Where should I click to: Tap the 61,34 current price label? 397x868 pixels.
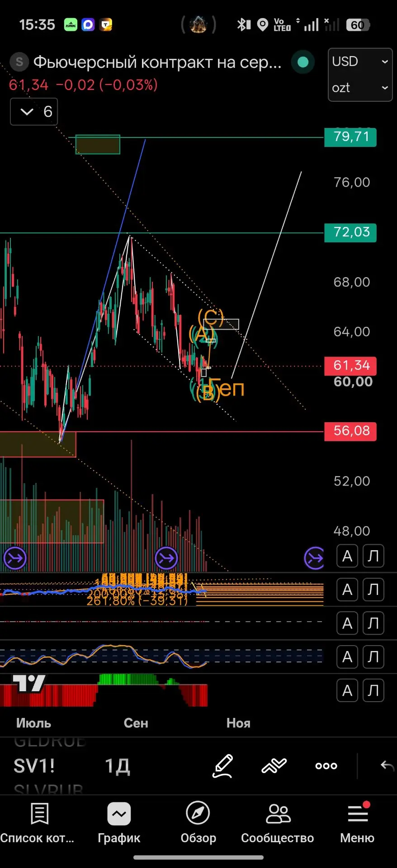pyautogui.click(x=350, y=365)
